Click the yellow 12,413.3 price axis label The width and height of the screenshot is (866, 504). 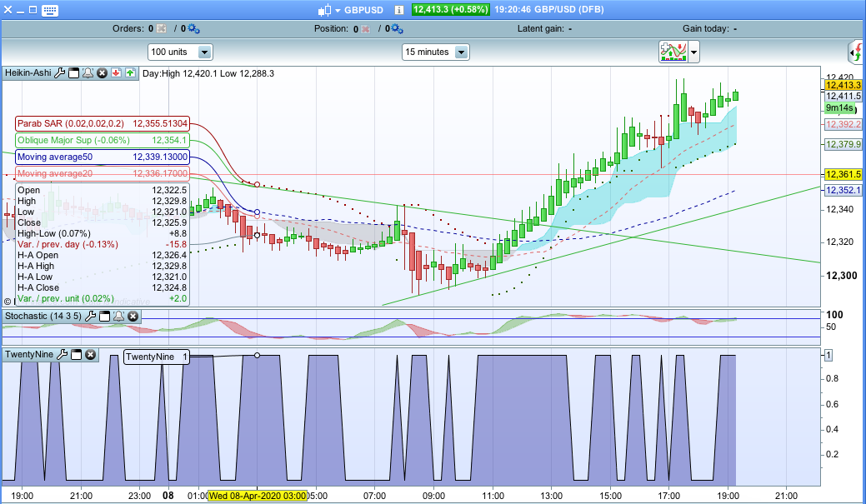843,85
